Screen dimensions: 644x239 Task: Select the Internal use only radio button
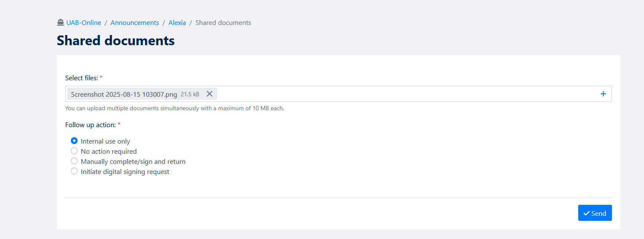point(74,141)
